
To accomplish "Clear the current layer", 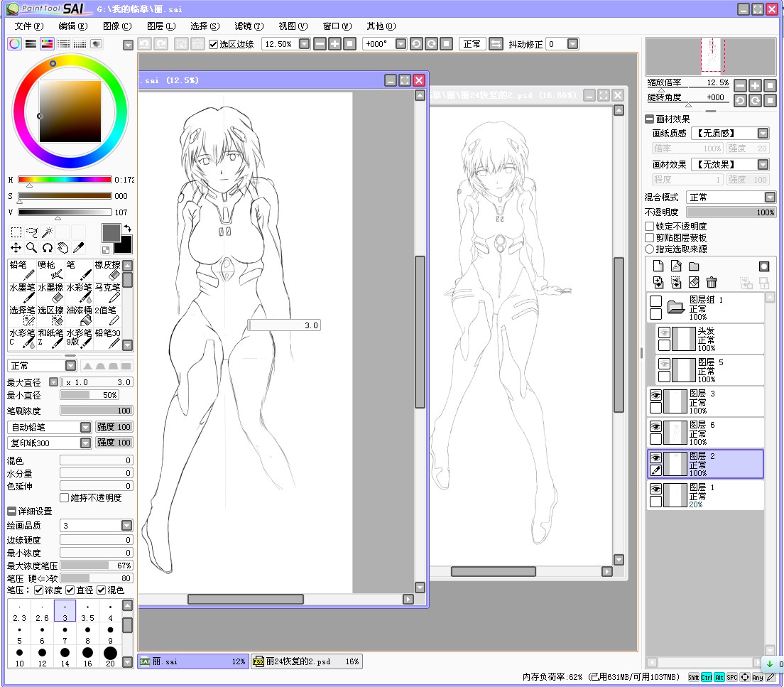I will (694, 282).
